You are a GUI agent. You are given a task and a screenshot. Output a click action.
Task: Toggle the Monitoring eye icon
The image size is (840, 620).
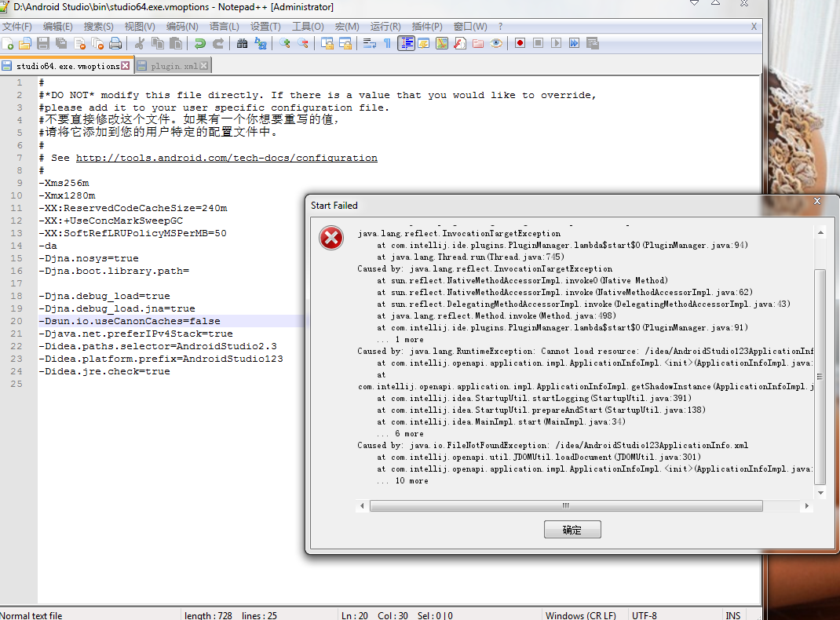coord(497,43)
